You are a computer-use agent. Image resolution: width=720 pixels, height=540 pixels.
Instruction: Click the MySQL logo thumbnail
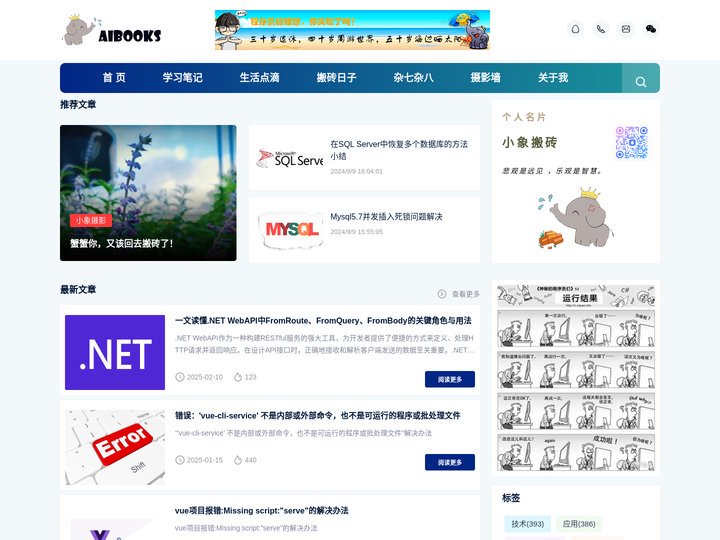click(290, 230)
